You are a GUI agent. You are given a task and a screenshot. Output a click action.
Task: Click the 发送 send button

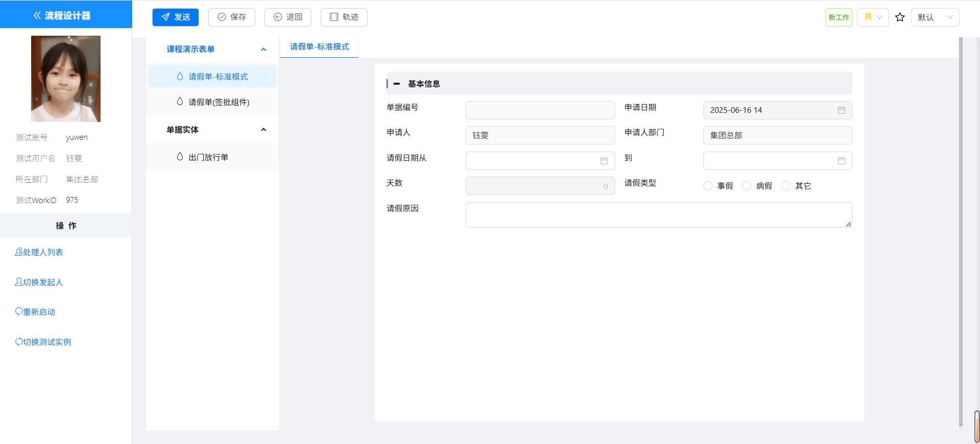[176, 17]
